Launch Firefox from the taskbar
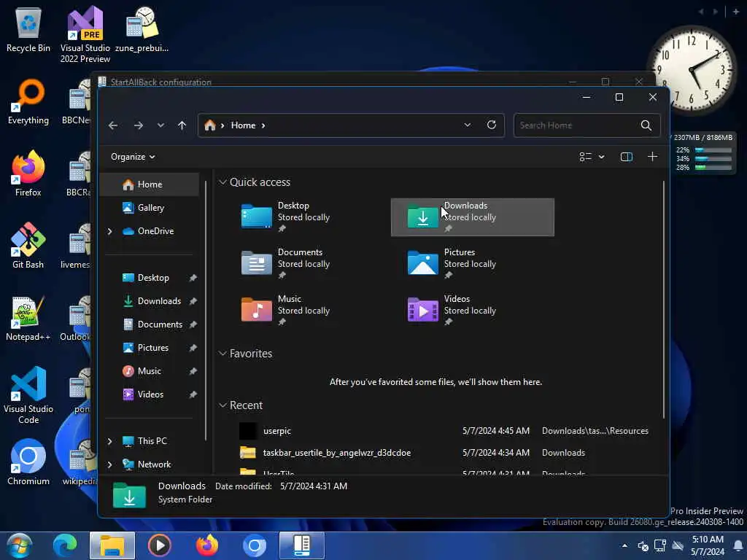The height and width of the screenshot is (560, 747). click(x=206, y=545)
